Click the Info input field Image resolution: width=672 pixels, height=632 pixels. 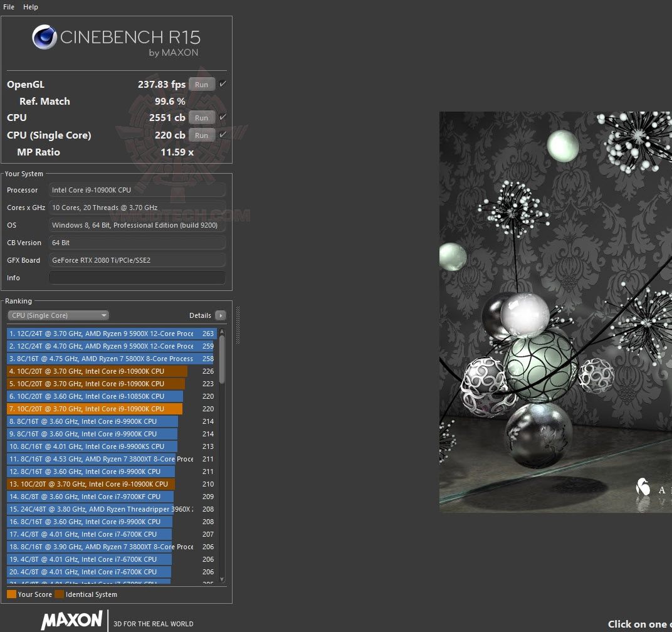click(137, 278)
